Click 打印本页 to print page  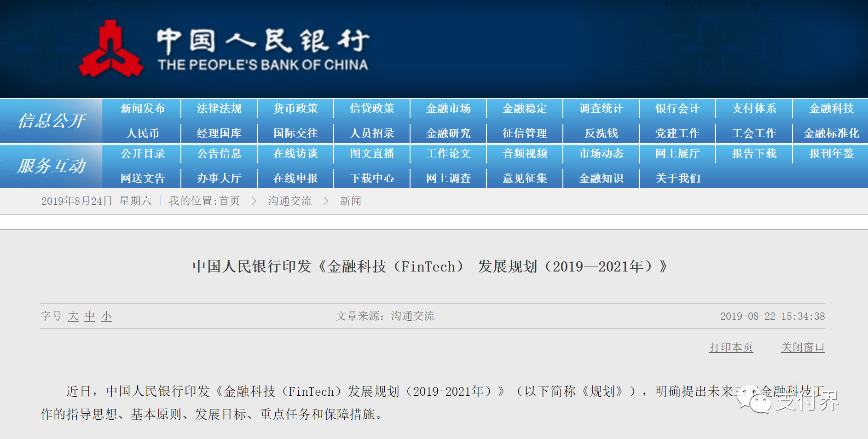tap(731, 347)
